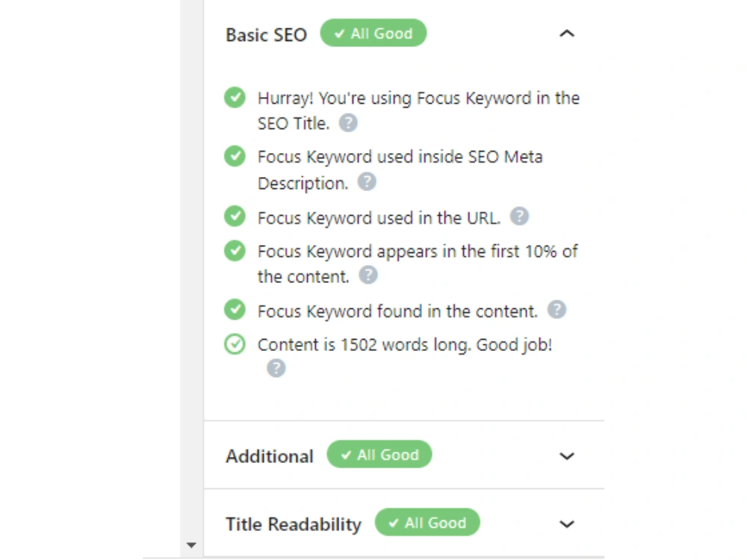
Task: Open help for first 10% content check
Action: point(368,276)
